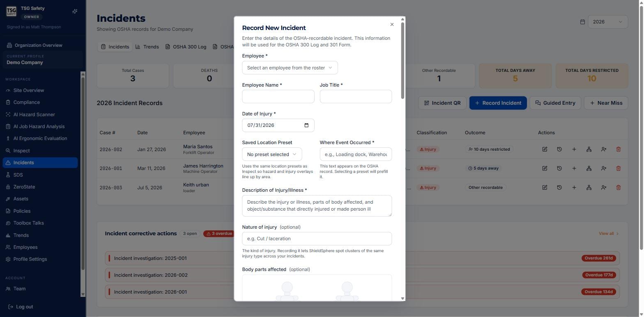Viewport: 644px width, 317px height.
Task: Click remove-user icon on 5 days away row
Action: point(604,168)
